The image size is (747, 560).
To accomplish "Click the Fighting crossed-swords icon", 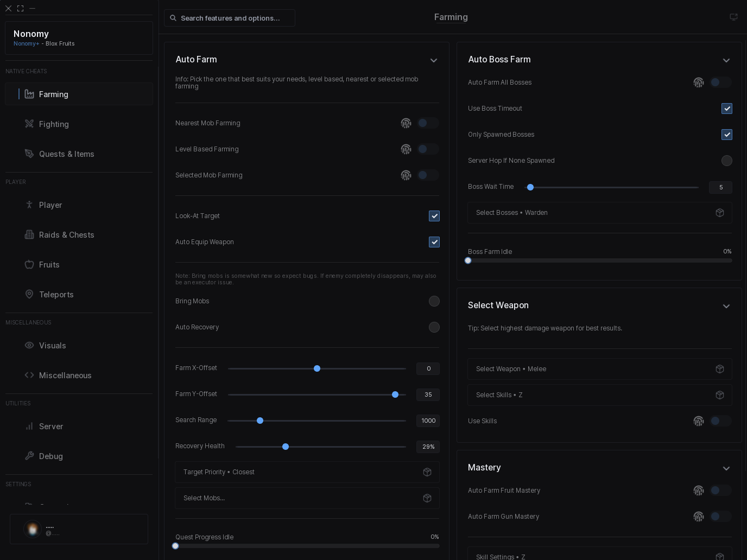I will [29, 124].
